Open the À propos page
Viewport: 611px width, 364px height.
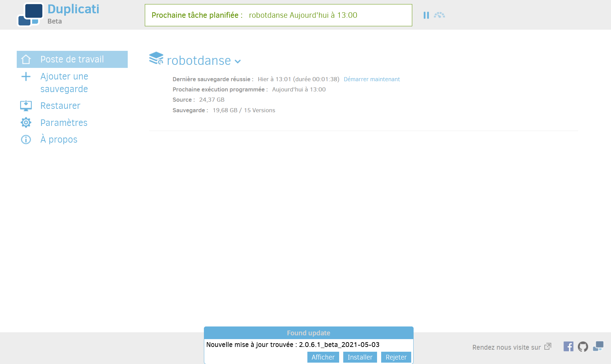[59, 140]
